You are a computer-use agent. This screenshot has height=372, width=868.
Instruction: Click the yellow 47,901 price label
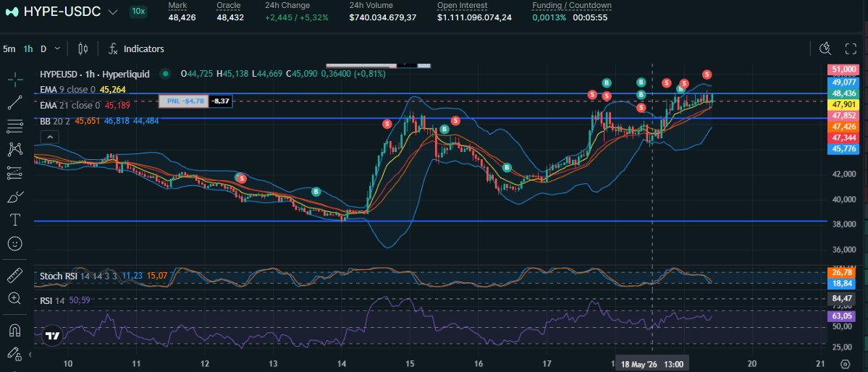coord(844,105)
